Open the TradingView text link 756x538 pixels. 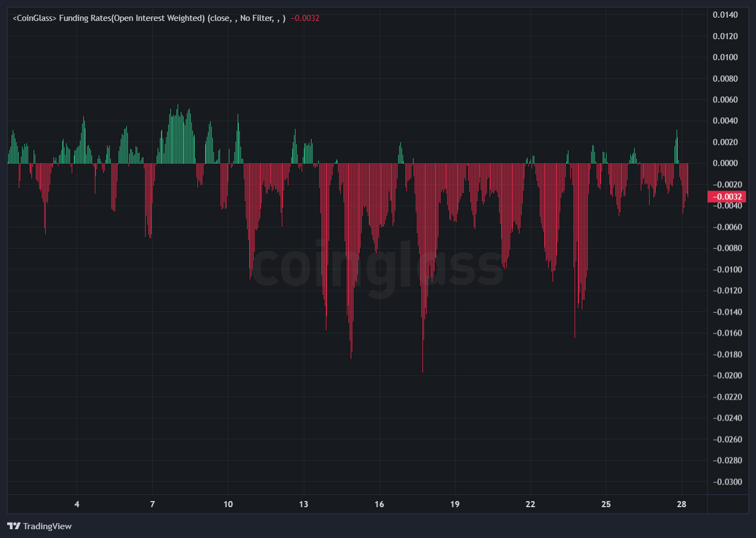pyautogui.click(x=47, y=526)
